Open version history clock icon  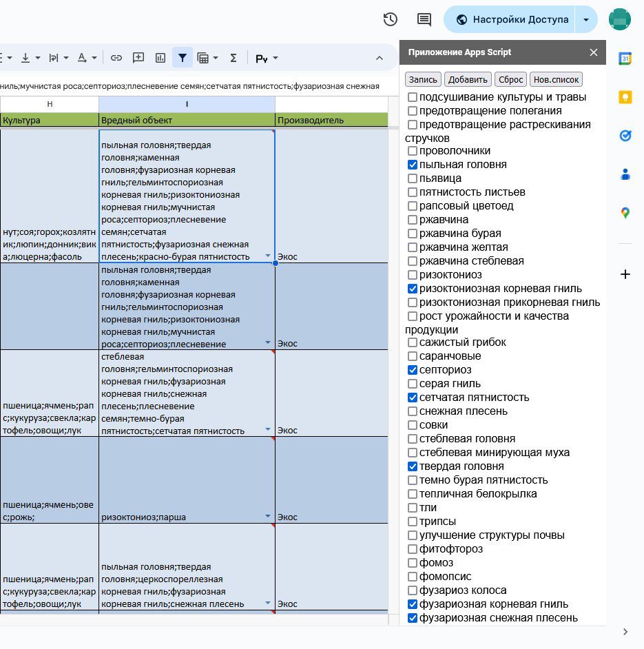tap(391, 19)
